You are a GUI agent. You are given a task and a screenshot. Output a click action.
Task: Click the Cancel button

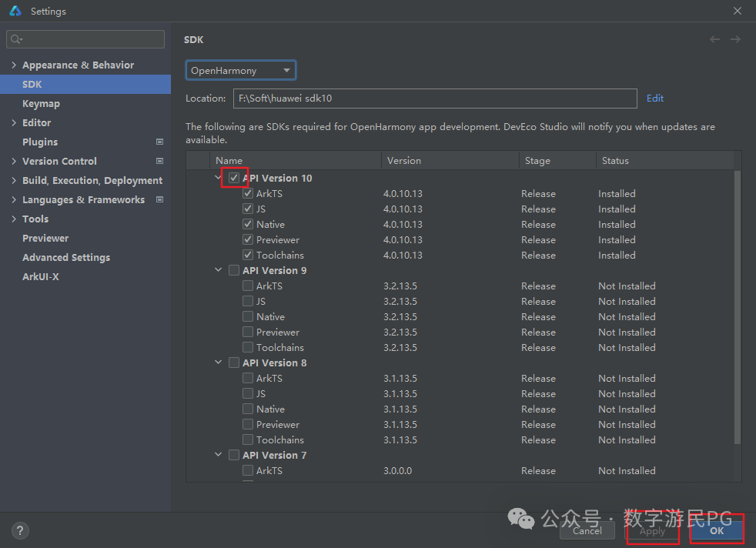[x=587, y=530]
